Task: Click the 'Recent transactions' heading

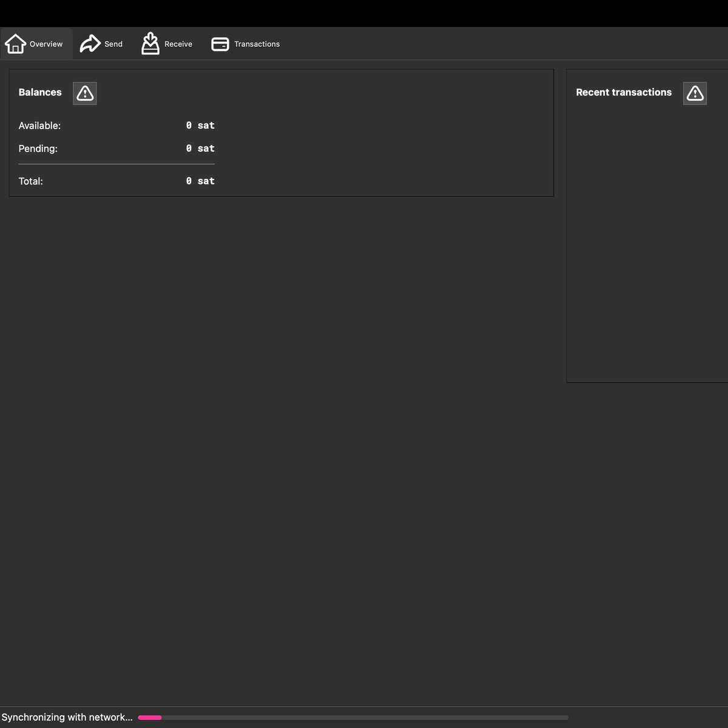Action: 624,92
